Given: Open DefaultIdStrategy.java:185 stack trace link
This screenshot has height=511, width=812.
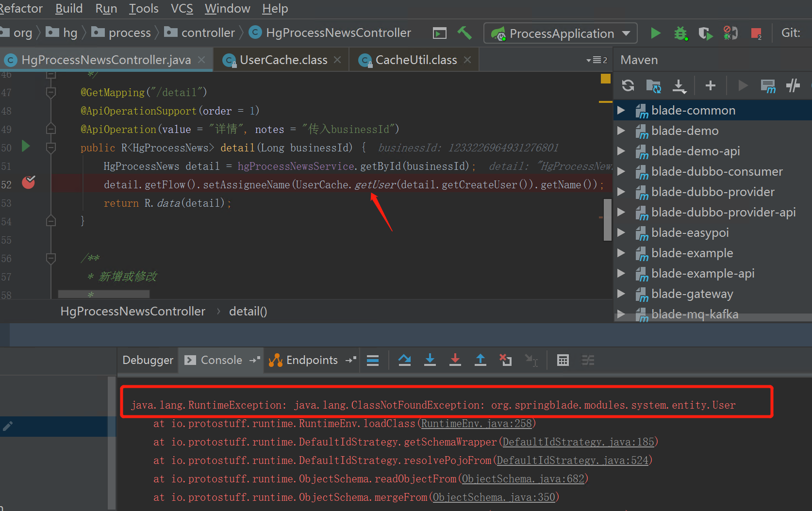Looking at the screenshot, I should click(x=578, y=442).
